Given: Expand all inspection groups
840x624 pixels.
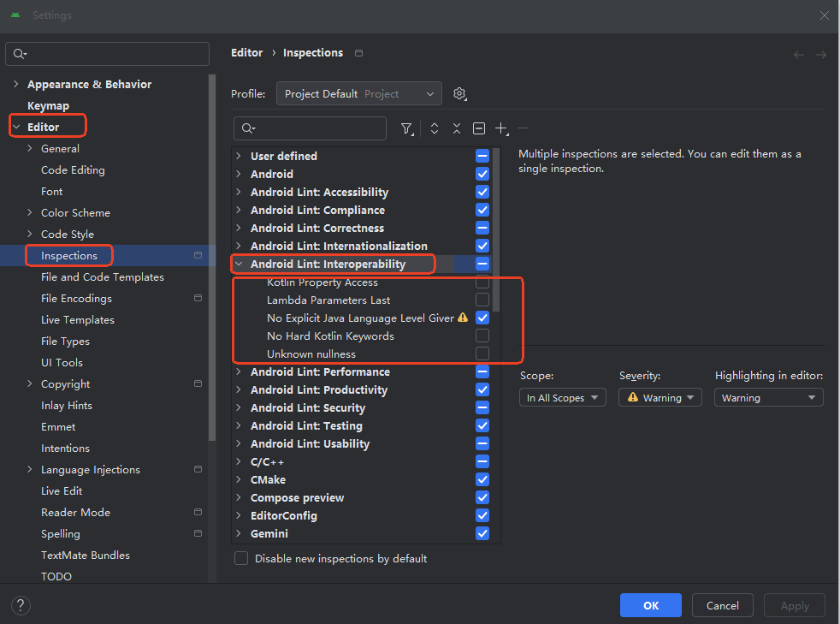Looking at the screenshot, I should (435, 128).
